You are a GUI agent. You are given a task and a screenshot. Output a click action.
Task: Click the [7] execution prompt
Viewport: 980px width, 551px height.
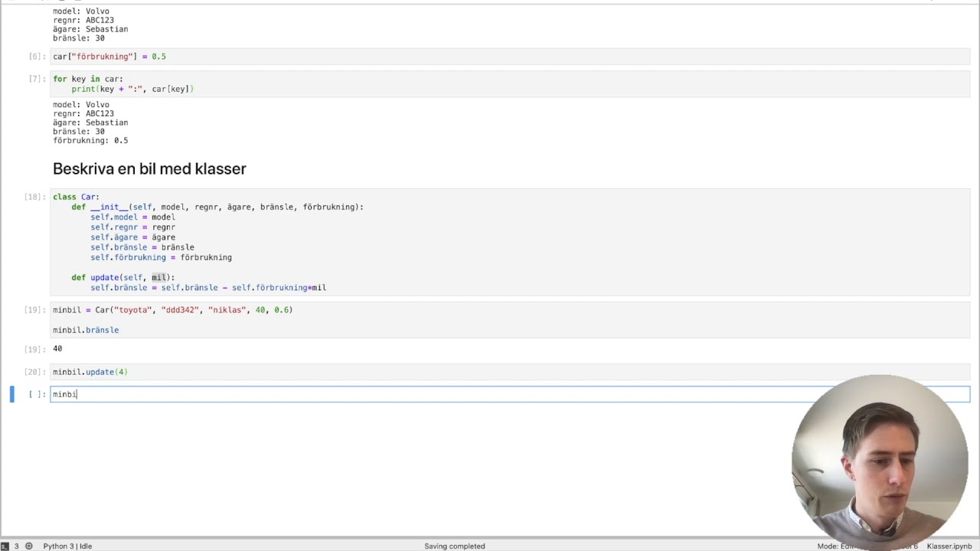coord(37,79)
